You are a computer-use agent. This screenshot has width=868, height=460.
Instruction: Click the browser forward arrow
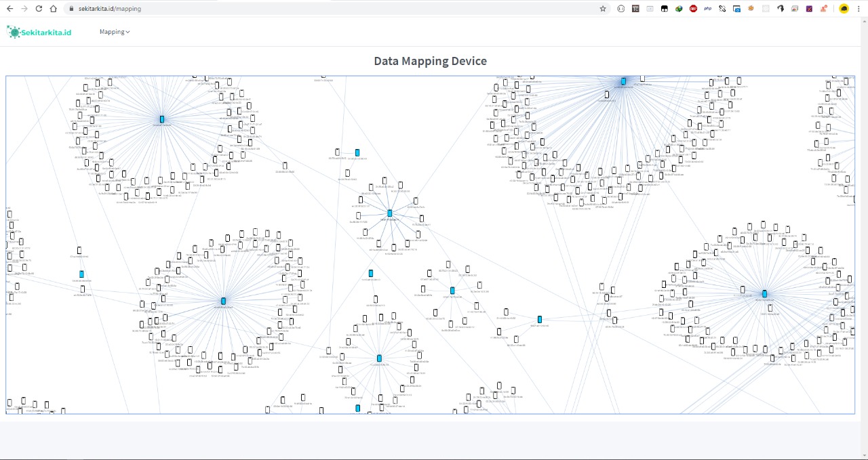tap(24, 9)
